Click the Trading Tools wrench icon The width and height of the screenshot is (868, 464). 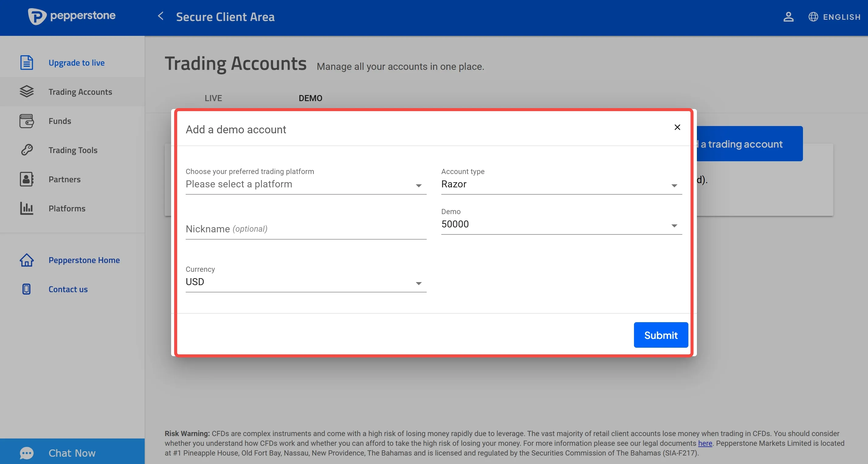[27, 150]
